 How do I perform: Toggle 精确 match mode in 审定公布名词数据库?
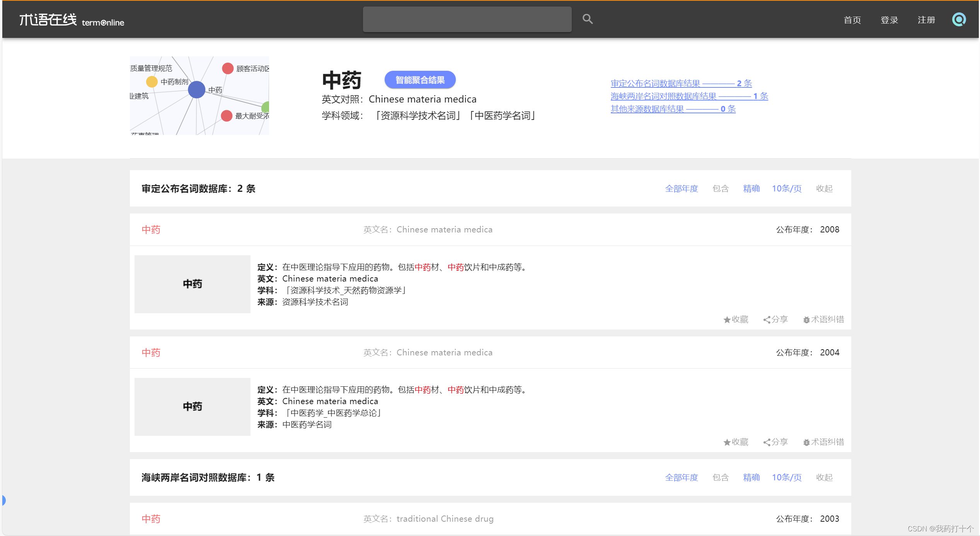[751, 189]
